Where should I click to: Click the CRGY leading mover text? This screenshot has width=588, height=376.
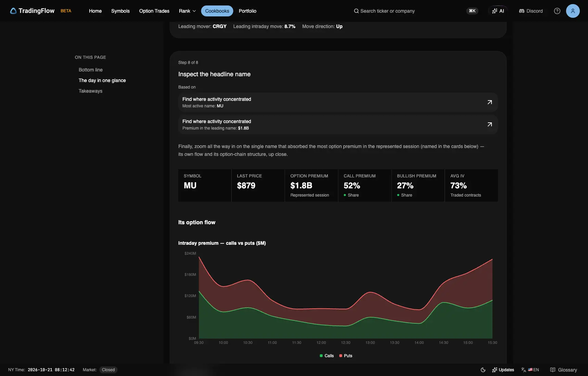coord(220,26)
